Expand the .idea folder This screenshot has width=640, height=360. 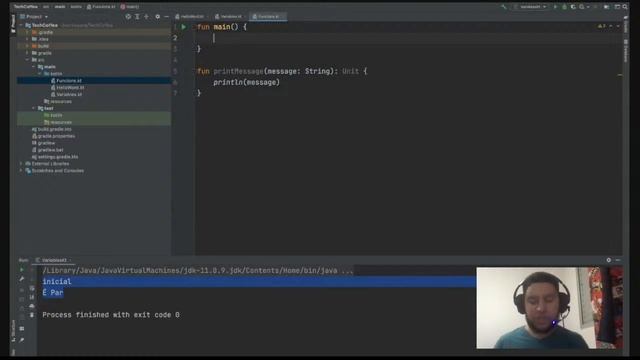[27, 39]
